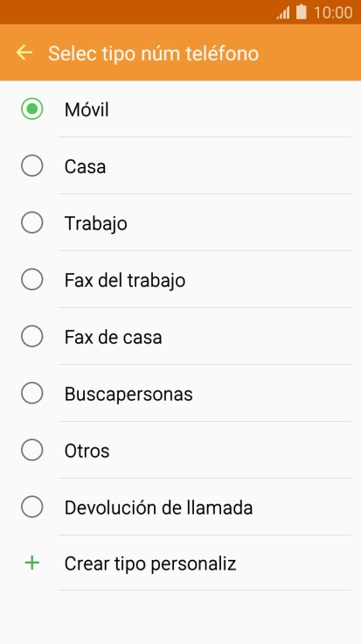The width and height of the screenshot is (361, 644).
Task: Tap the signal strength icon
Action: [x=283, y=12]
